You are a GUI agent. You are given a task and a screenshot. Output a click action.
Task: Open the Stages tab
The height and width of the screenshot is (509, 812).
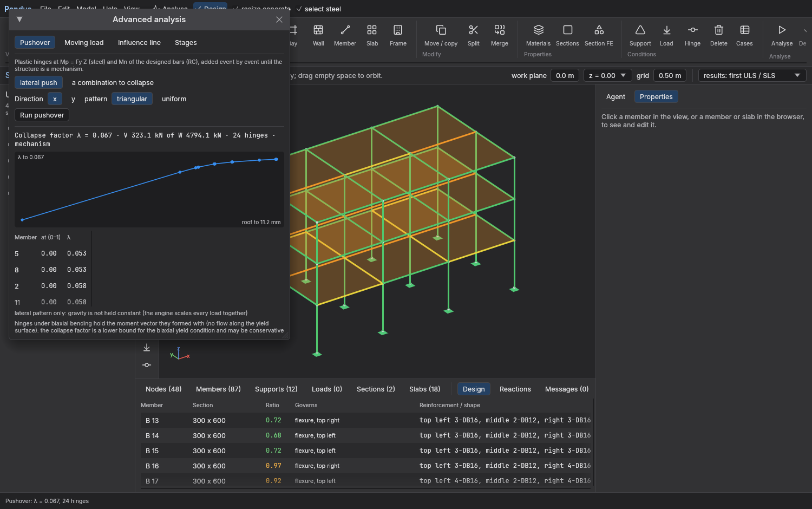[x=186, y=43]
